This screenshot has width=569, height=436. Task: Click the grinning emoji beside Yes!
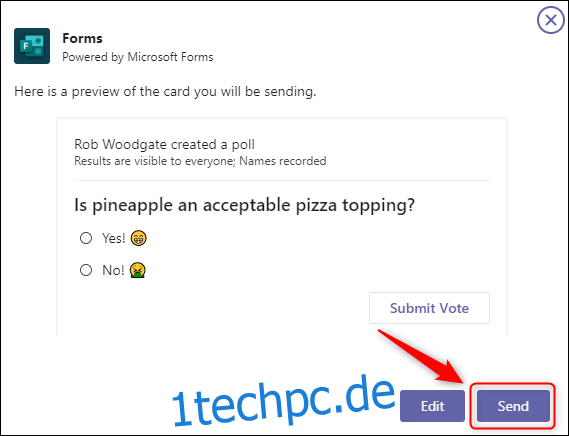coord(138,239)
